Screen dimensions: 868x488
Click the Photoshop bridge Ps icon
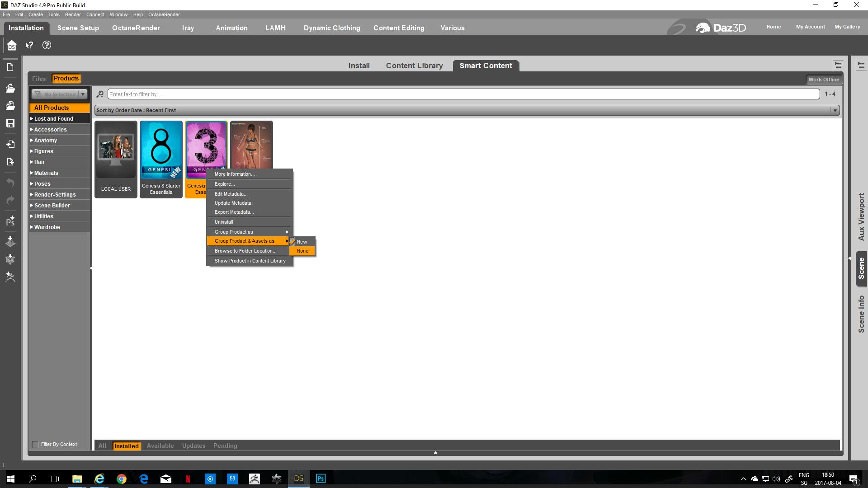pos(10,221)
